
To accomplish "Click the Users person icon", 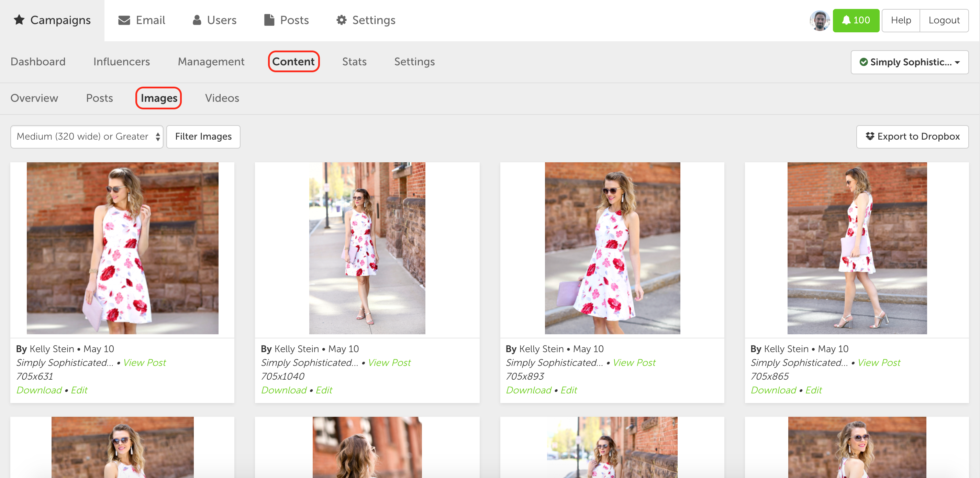I will pos(197,20).
